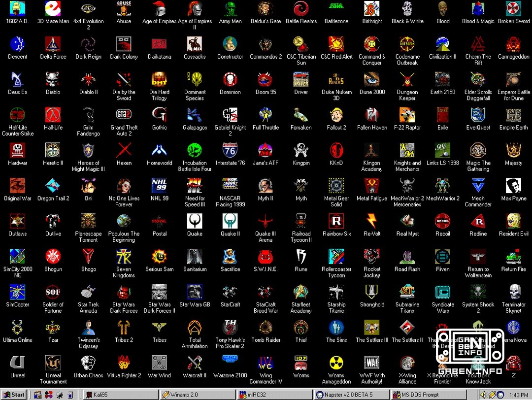The width and height of the screenshot is (532, 400).
Task: Click the Resident Evil icon
Action: point(514,221)
